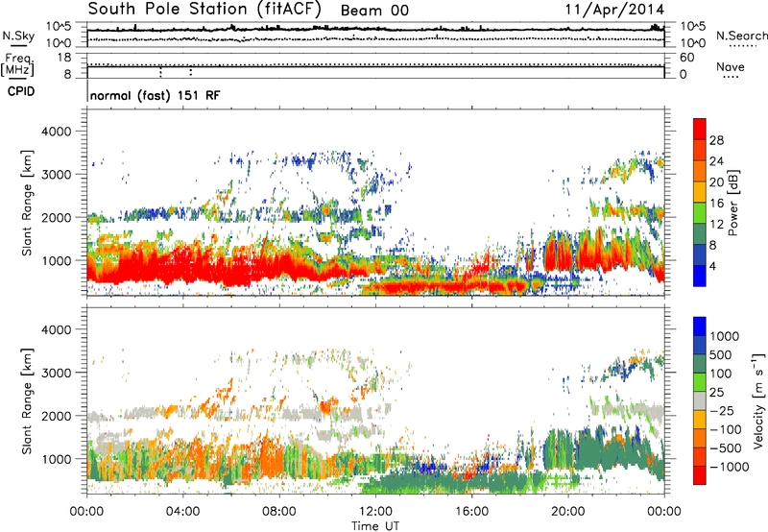Image resolution: width=768 pixels, height=532 pixels.
Task: Click the dotted line sample under Nave
Action: coord(731,77)
